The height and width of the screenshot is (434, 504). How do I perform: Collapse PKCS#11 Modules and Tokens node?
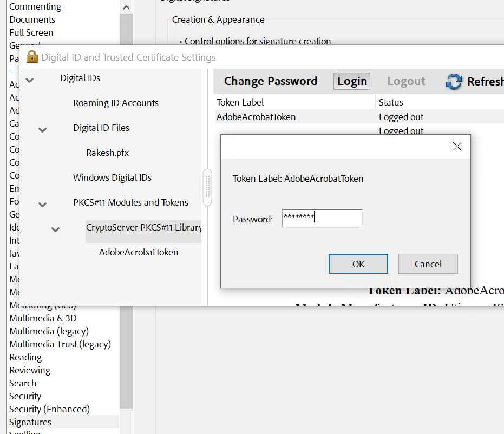click(42, 205)
